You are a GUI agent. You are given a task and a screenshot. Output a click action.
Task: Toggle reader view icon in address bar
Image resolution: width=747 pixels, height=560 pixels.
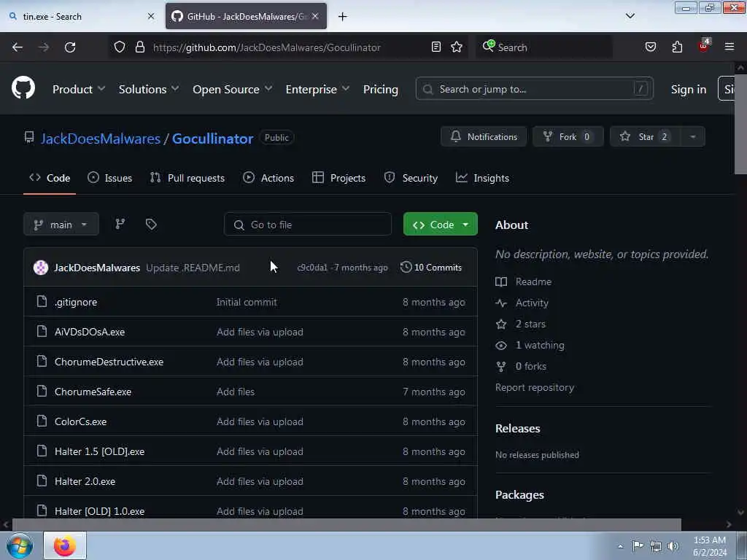pos(436,47)
